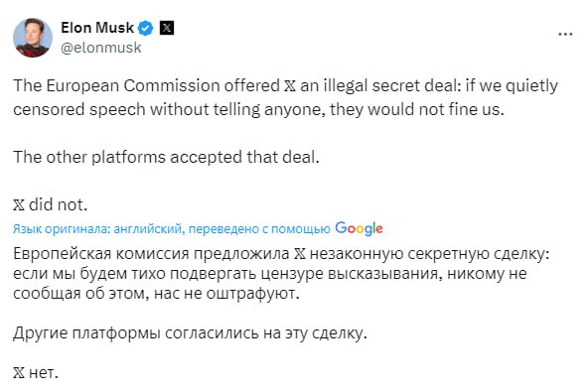Click the 𝕏 symbol before 'нет'
The height and width of the screenshot is (392, 585).
click(x=19, y=373)
